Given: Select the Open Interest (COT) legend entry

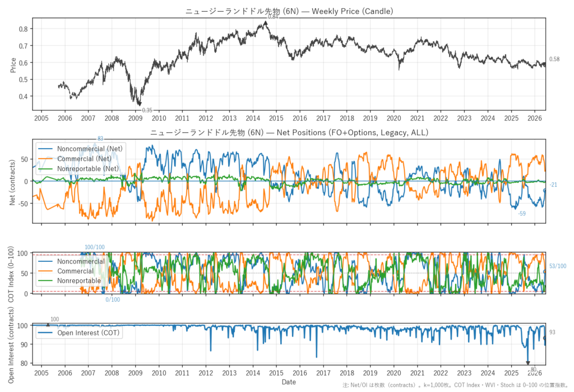Looking at the screenshot, I should tap(78, 333).
